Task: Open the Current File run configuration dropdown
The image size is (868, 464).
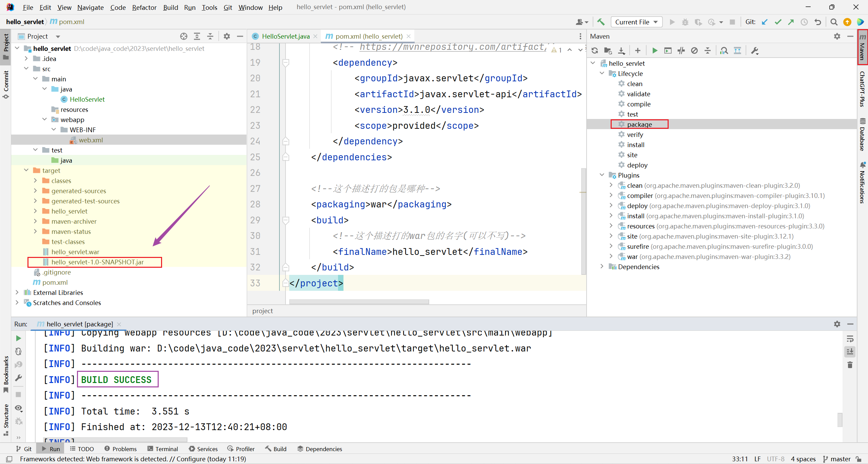Action: point(636,22)
